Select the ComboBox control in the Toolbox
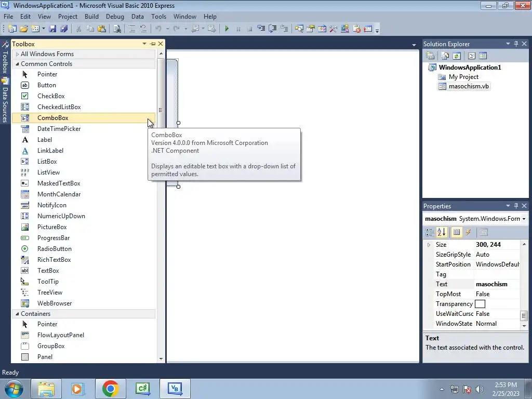 84,118
